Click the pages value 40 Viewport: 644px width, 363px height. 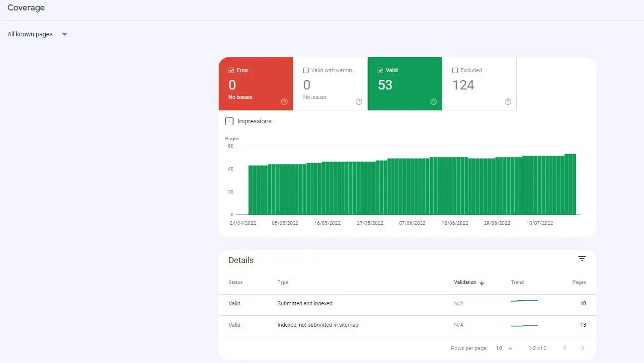pos(583,304)
